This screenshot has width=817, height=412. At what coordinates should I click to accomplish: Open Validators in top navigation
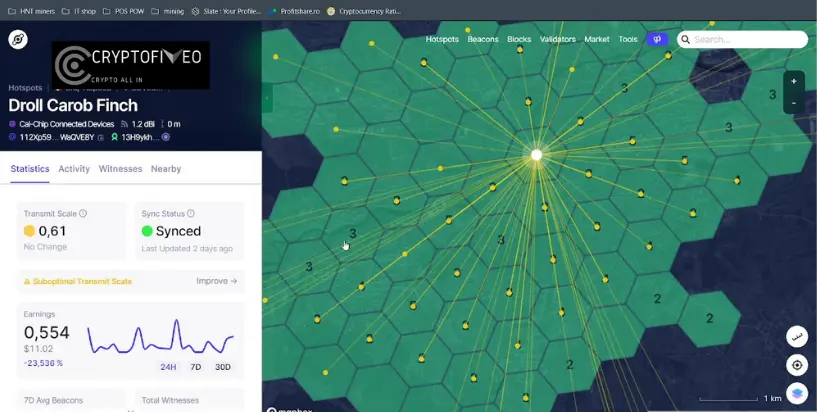[x=558, y=39]
